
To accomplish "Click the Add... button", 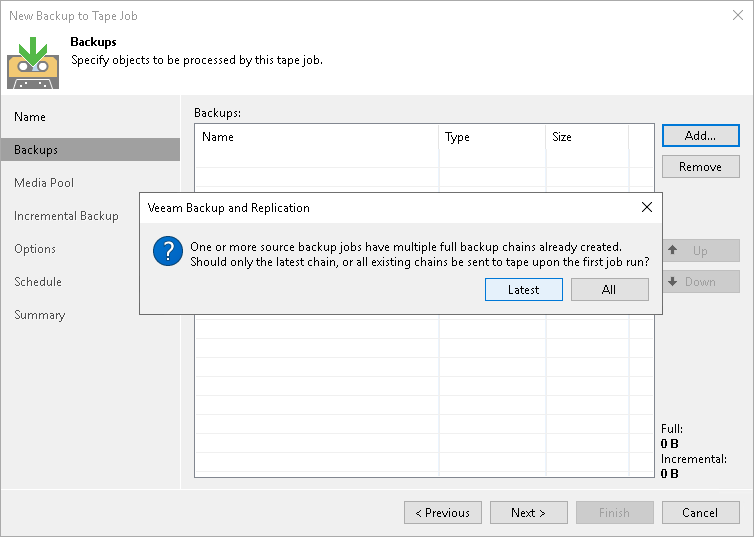I will 701,136.
